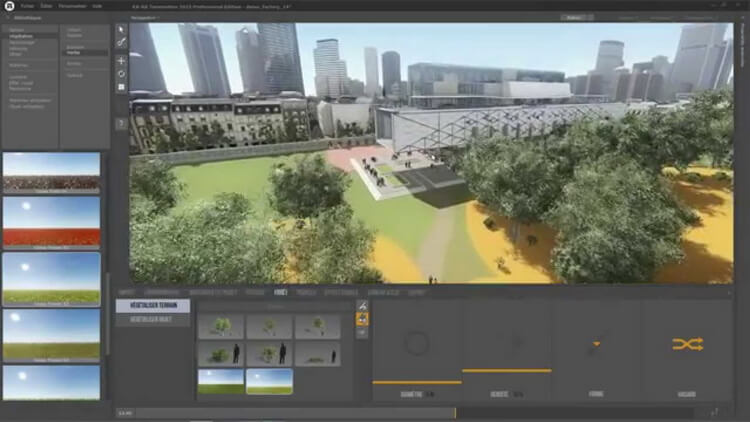Select the paint brush tool

point(121,43)
